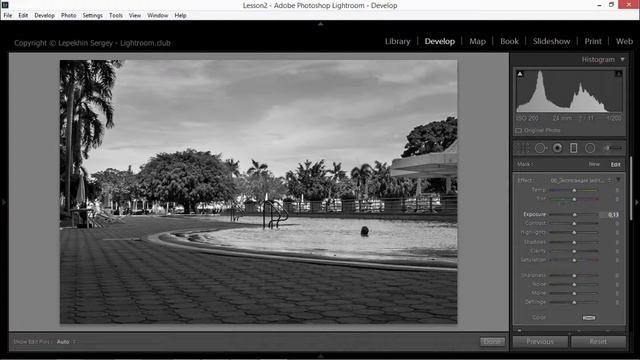Click the Histogram panel title

click(x=598, y=60)
